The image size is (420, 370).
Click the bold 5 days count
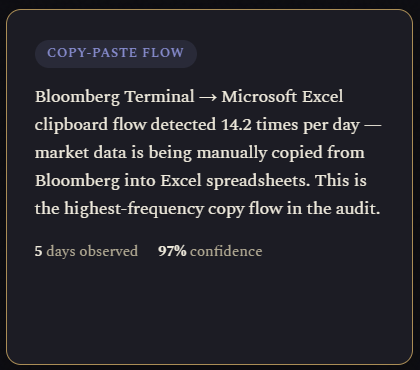[38, 251]
